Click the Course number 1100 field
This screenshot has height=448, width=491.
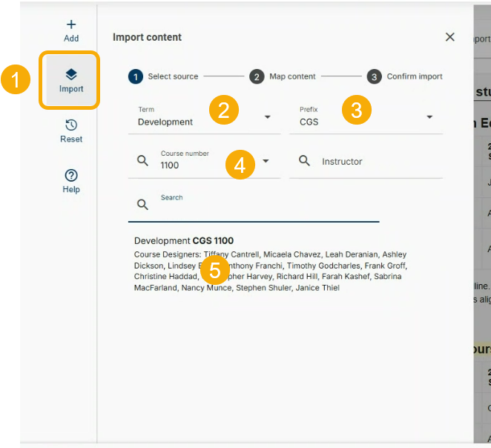click(x=204, y=162)
